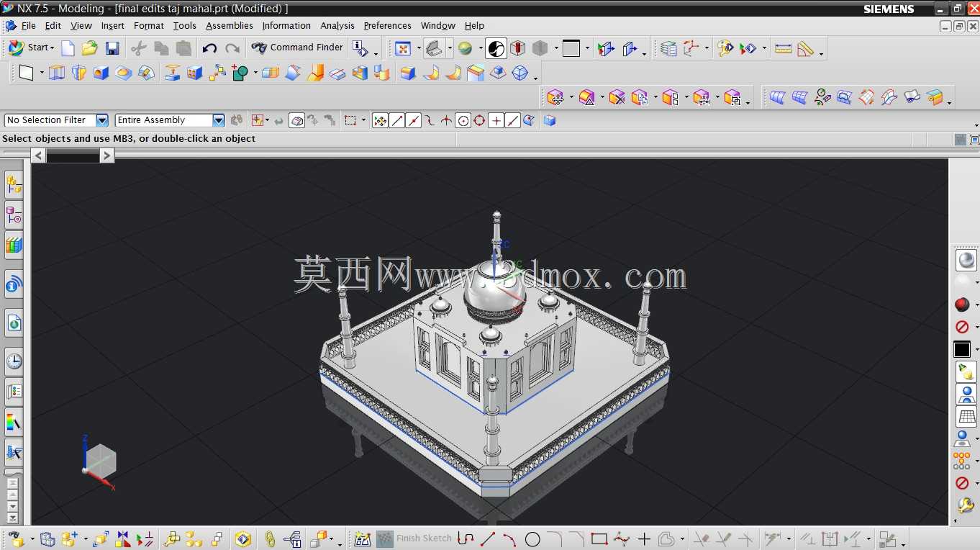Click the Fit view icon
Viewport: 980px width, 550px height.
point(403,48)
